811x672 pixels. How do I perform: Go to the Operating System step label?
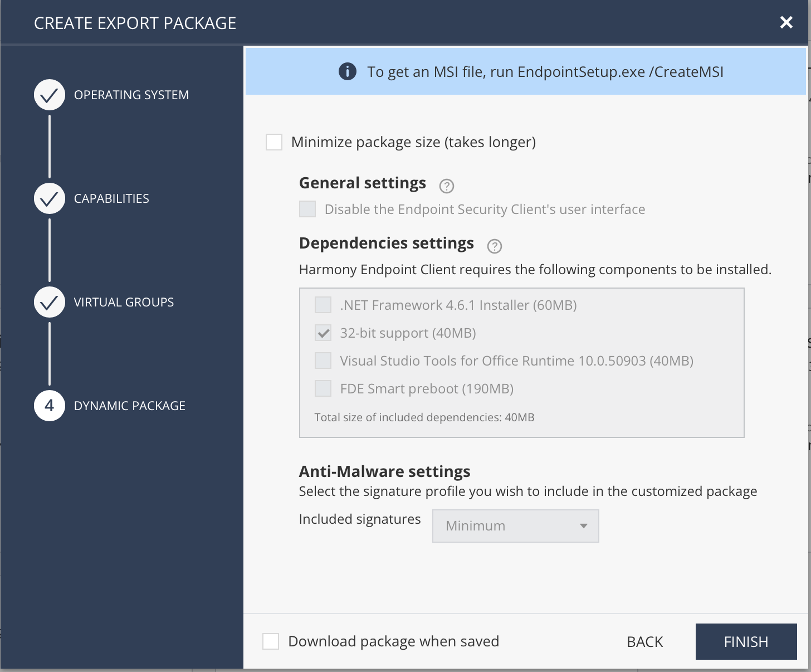coord(131,95)
